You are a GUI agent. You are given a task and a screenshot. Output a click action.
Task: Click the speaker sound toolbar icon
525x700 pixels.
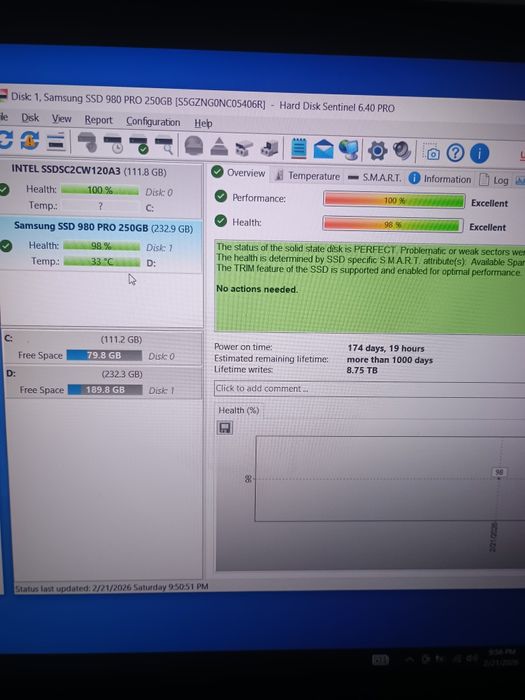[402, 151]
